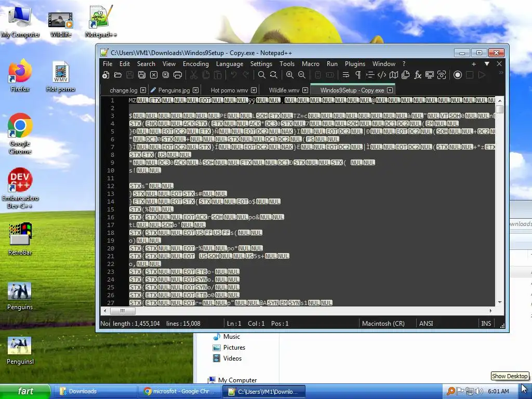Screen dimensions: 532x399
Task: Start macro recording with the record icon
Action: coord(457,75)
